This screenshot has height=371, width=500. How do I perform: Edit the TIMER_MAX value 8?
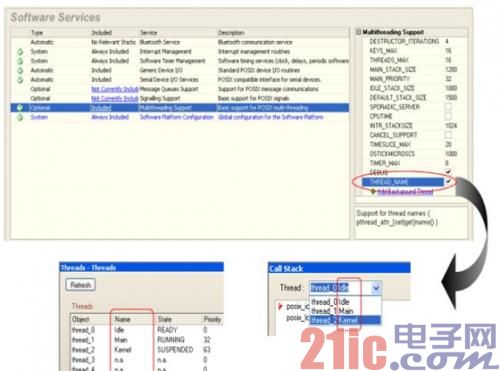point(447,163)
